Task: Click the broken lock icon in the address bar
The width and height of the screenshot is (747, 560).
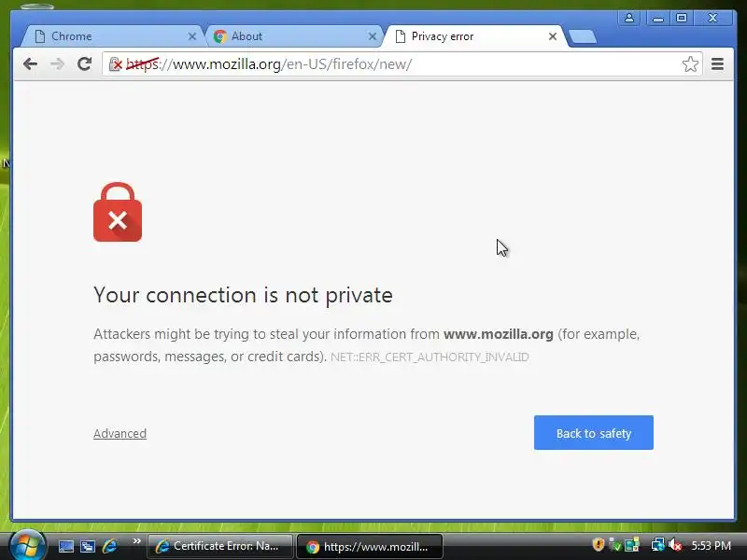Action: coord(115,63)
